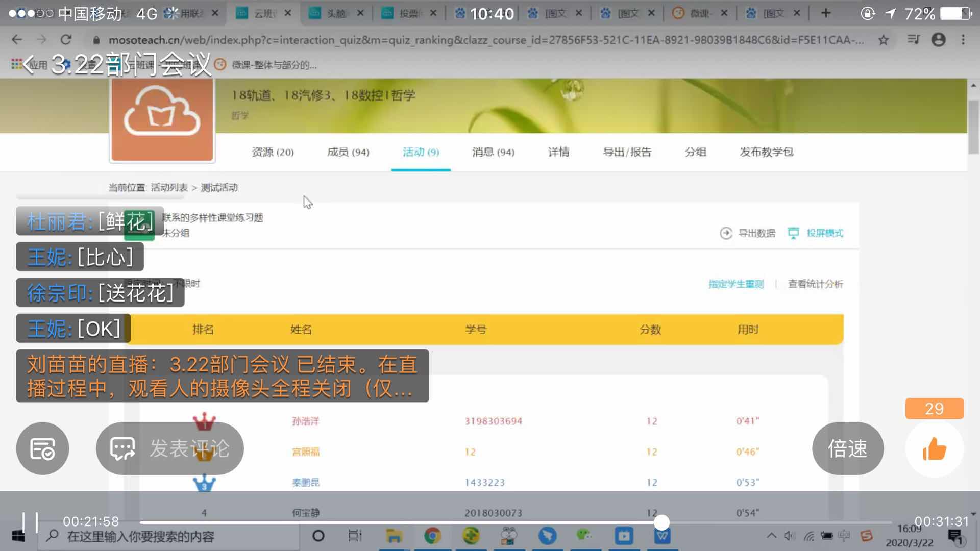980x551 pixels.
Task: Switch to 投屏模式 projection mode
Action: point(816,233)
